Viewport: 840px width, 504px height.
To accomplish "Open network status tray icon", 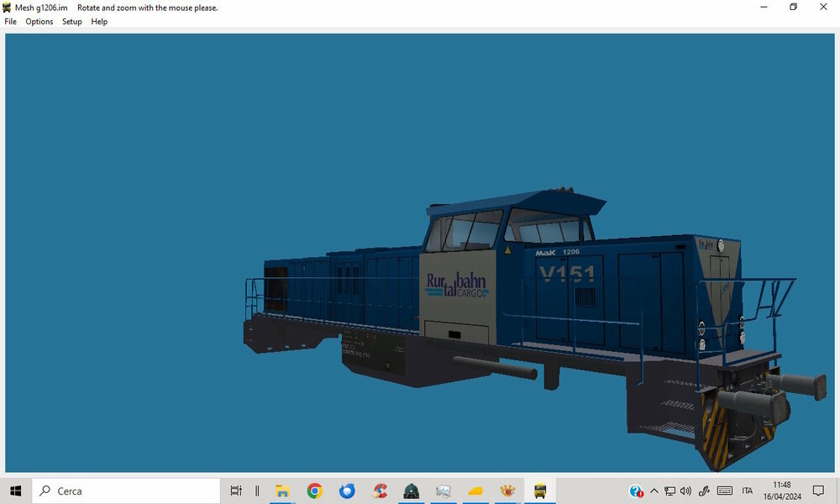I will click(x=669, y=491).
